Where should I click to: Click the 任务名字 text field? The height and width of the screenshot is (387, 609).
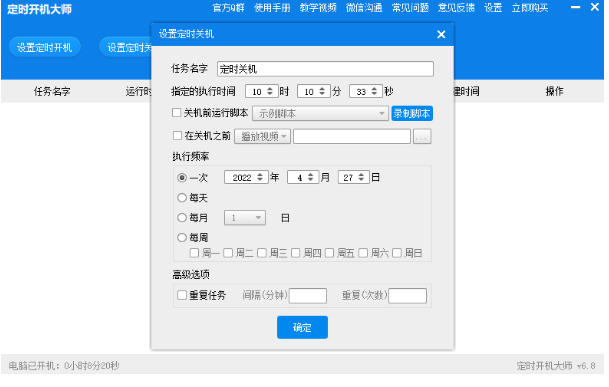(x=325, y=69)
